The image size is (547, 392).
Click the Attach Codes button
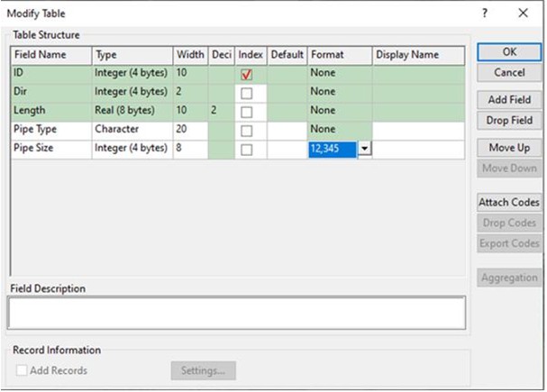tap(509, 203)
